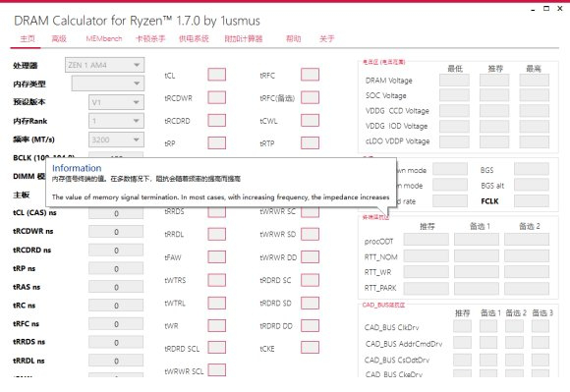Open the MEMbench tab
Screen dimensions: 570x392
coord(104,38)
